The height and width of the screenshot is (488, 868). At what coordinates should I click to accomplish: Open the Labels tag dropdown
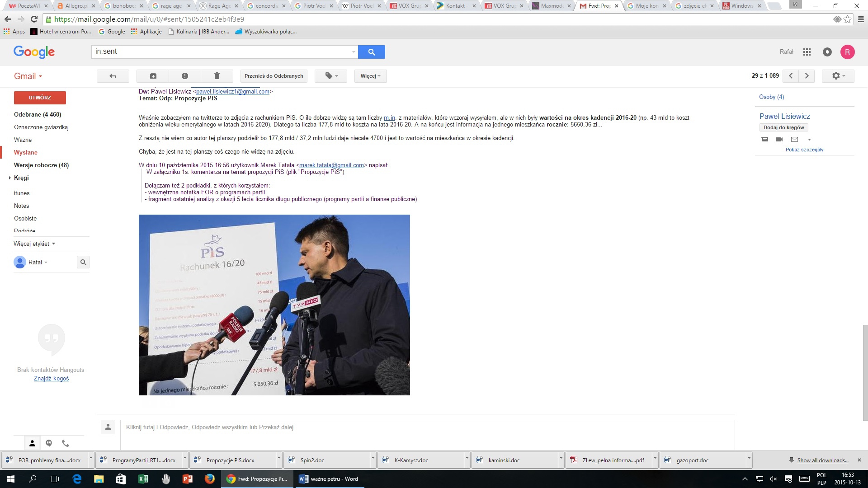(331, 76)
